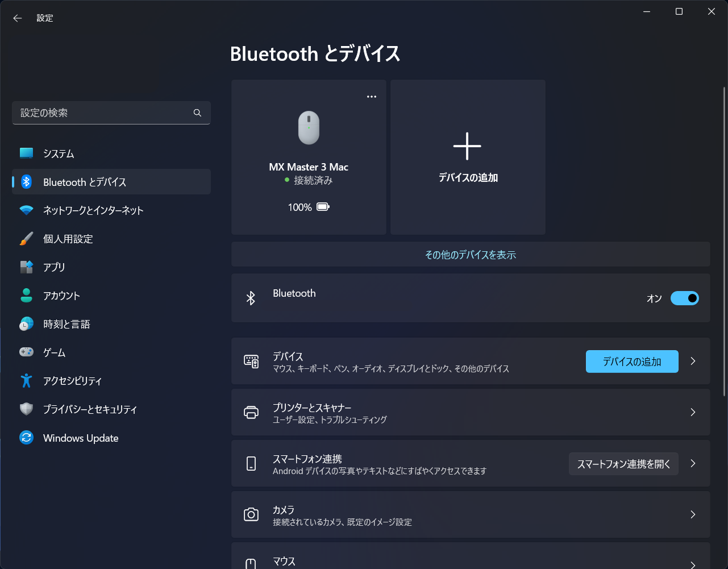Click the Windows Update sidebar icon
This screenshot has height=569, width=728.
click(27, 438)
